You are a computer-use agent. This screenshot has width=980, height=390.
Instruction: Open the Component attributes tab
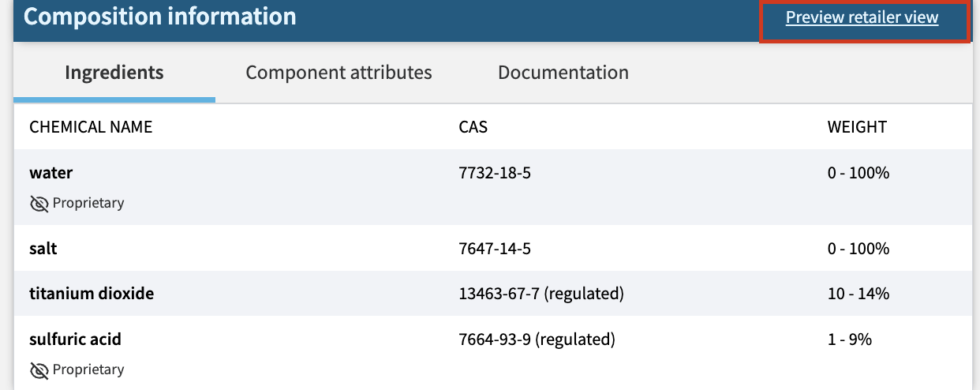click(x=339, y=73)
